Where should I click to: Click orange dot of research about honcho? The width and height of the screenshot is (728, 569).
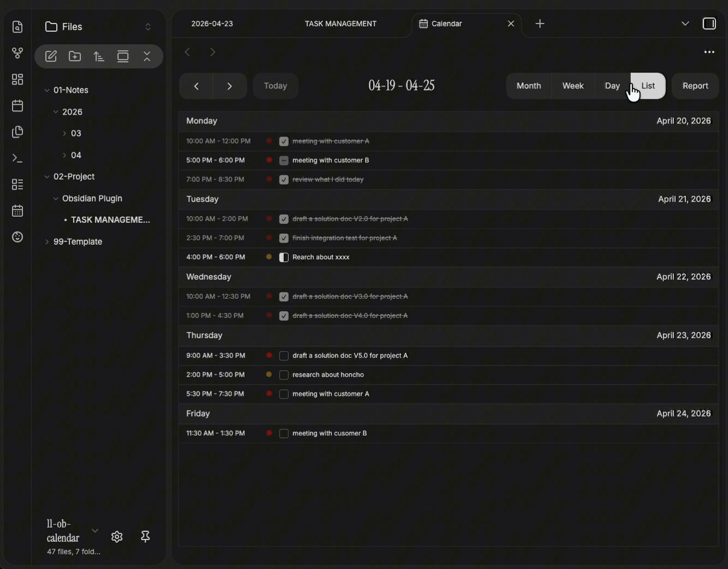pos(269,374)
